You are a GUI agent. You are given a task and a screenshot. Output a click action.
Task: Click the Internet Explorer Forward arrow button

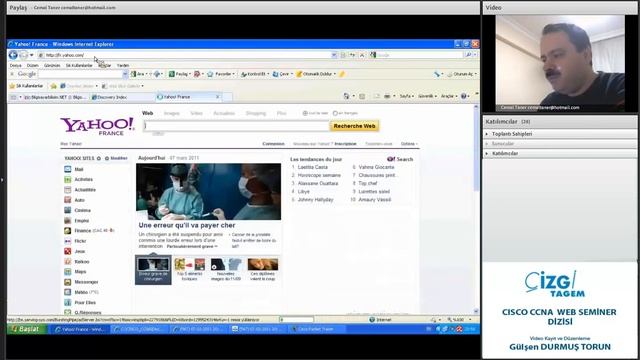pos(23,55)
